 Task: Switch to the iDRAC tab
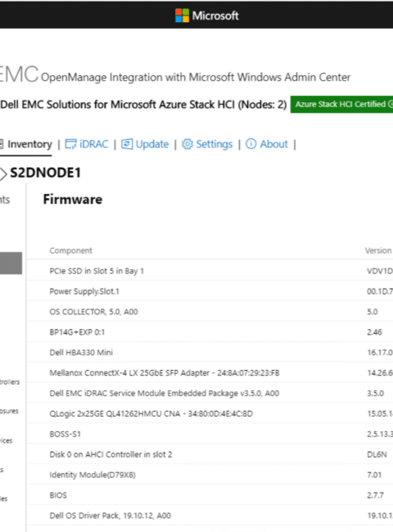click(87, 144)
